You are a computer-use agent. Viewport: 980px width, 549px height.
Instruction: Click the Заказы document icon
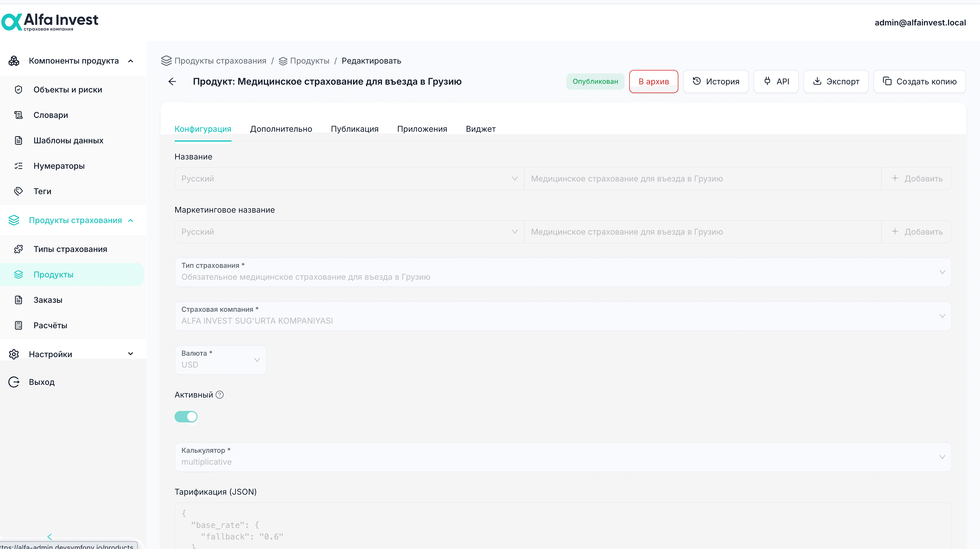[x=18, y=300]
